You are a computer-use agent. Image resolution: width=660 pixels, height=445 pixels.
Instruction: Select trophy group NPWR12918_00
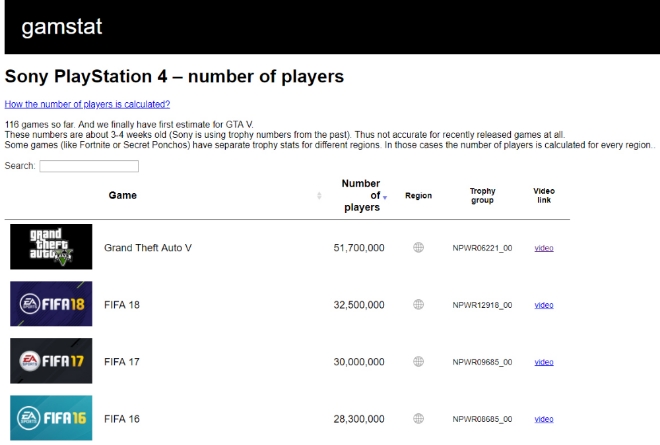point(482,305)
